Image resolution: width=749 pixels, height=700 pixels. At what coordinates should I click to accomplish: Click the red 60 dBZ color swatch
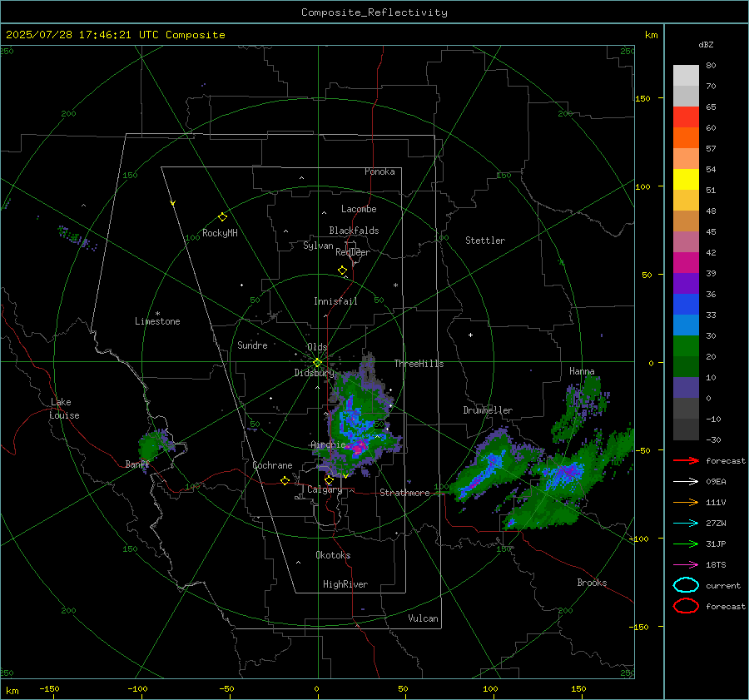[686, 117]
